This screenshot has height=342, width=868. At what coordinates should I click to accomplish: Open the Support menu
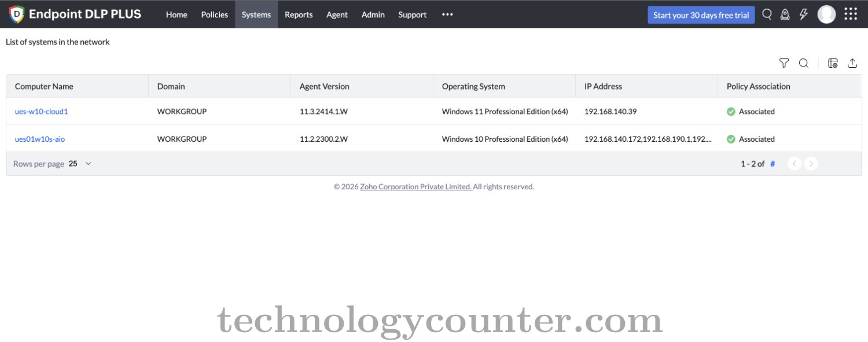pyautogui.click(x=413, y=14)
